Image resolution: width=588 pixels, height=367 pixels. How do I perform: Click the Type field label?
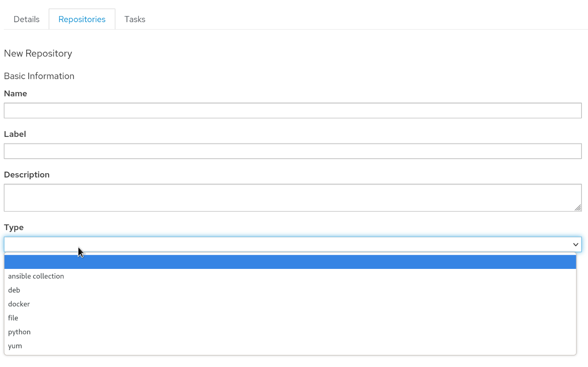click(14, 227)
